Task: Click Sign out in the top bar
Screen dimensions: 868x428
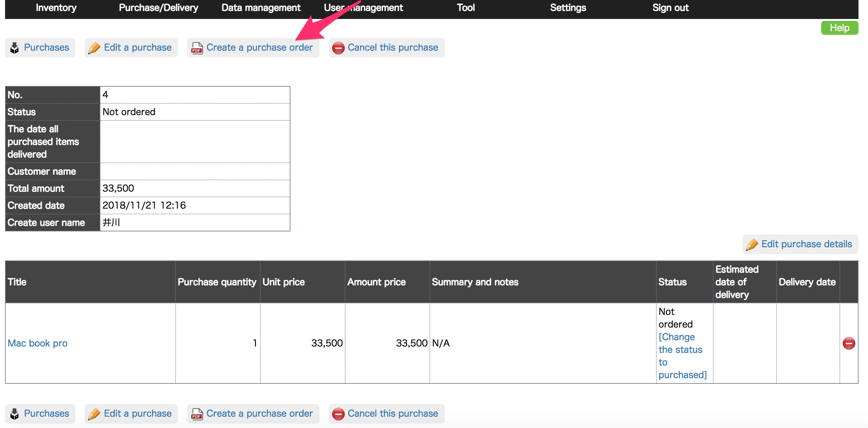Action: (x=670, y=8)
